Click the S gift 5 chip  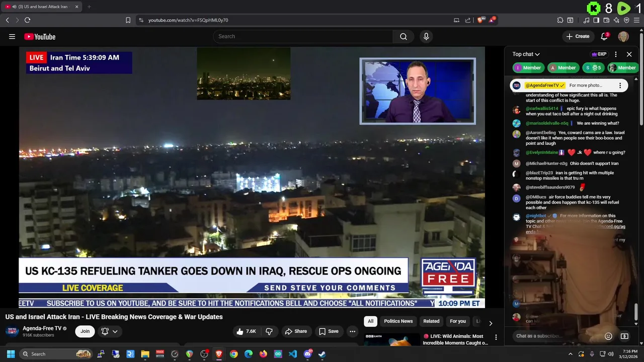pyautogui.click(x=593, y=68)
